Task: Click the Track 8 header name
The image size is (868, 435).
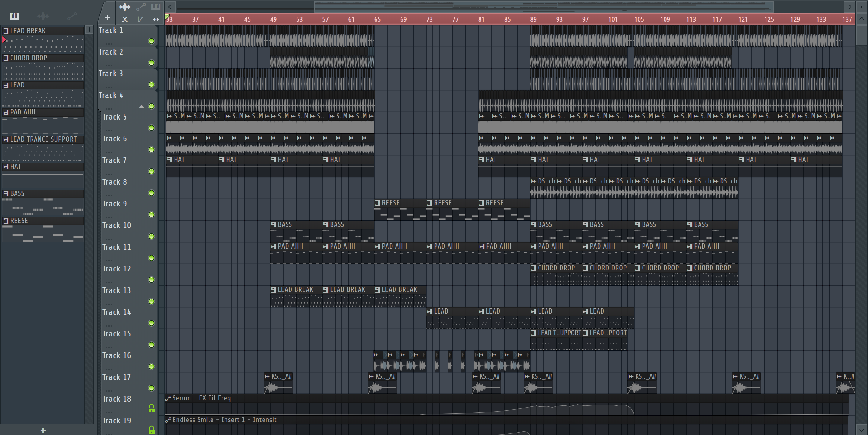Action: pos(115,182)
